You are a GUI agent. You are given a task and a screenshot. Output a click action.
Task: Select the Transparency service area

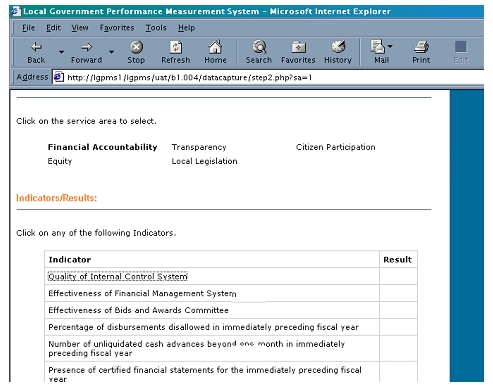click(x=199, y=147)
